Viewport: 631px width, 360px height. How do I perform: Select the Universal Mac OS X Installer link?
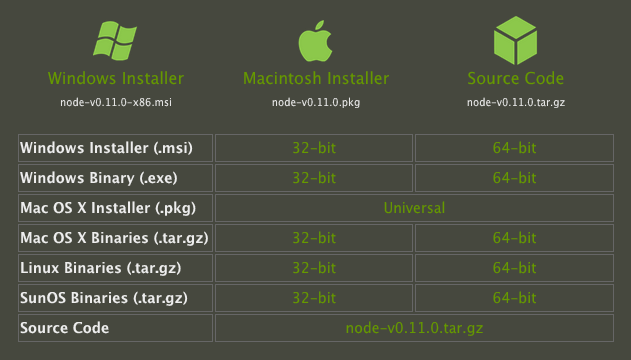(x=414, y=208)
